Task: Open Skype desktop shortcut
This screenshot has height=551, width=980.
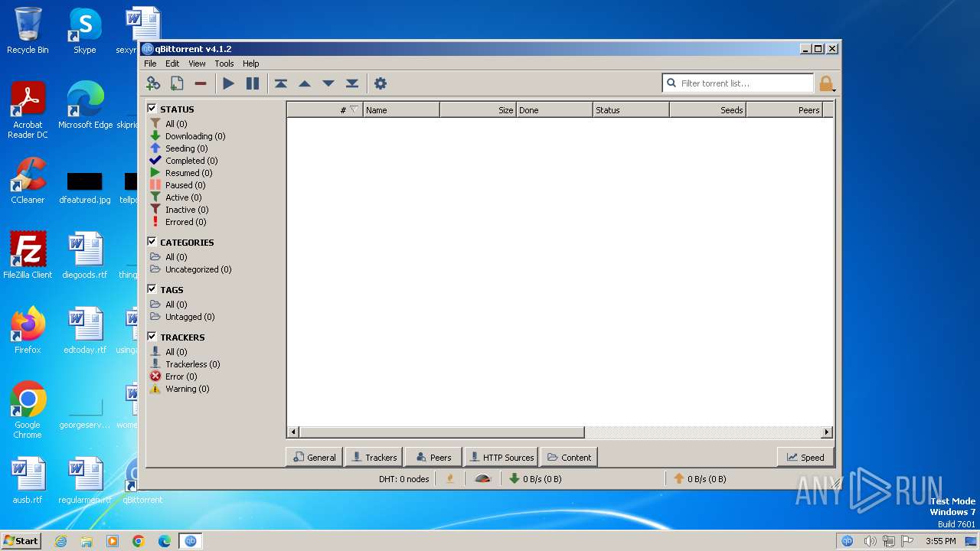Action: (x=84, y=31)
